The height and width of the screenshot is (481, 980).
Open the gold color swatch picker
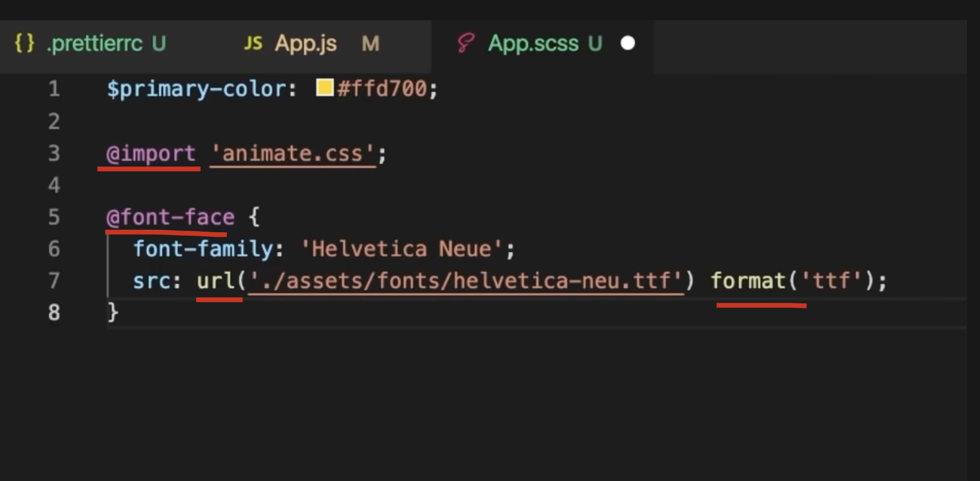[x=325, y=88]
